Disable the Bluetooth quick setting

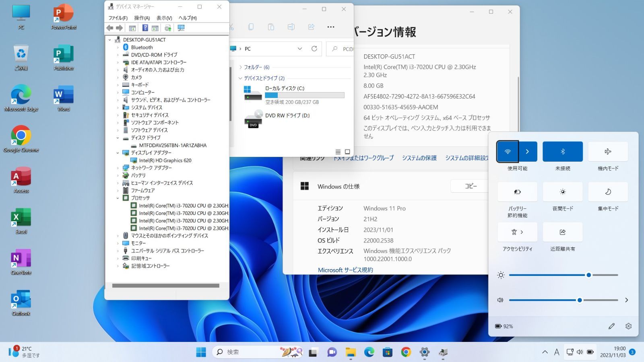pyautogui.click(x=563, y=151)
